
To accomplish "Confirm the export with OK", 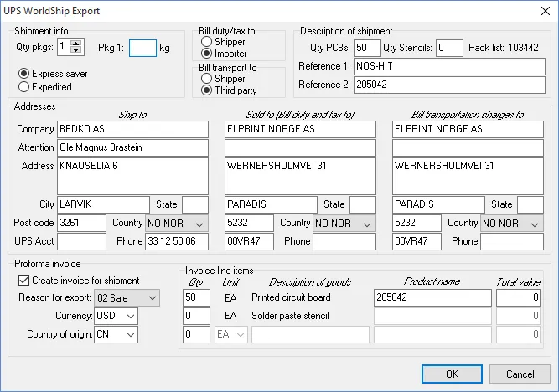I will 452,374.
